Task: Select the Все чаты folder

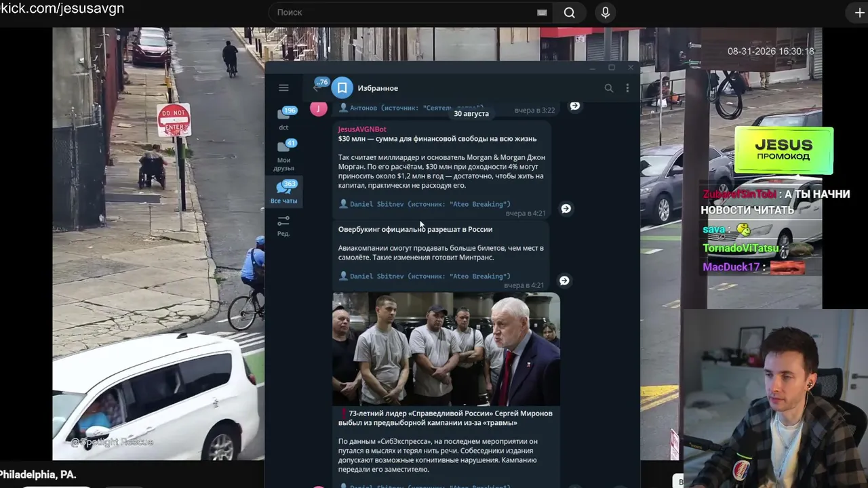Action: [283, 192]
